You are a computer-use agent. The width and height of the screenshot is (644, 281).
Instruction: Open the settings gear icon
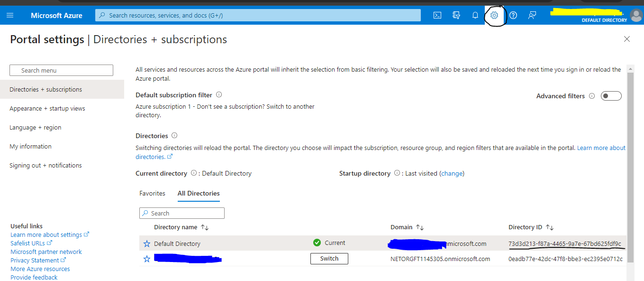coord(494,15)
